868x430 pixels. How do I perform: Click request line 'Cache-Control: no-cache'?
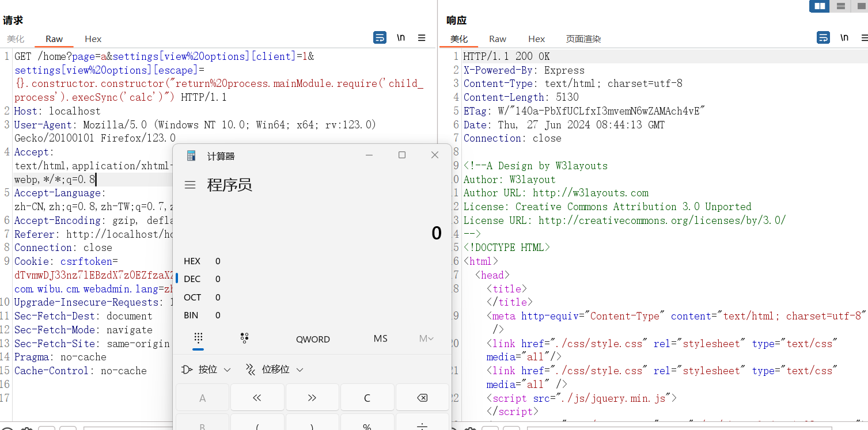click(81, 371)
